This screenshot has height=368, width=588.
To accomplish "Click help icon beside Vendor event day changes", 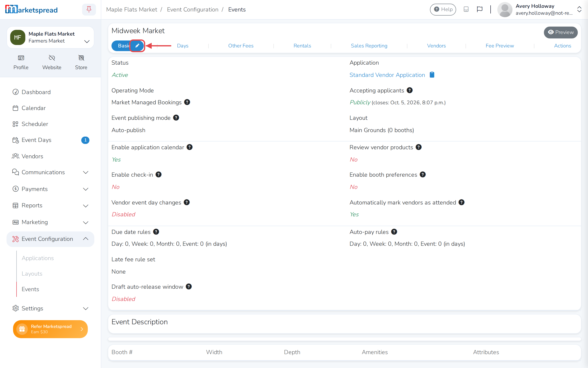I will click(x=187, y=202).
